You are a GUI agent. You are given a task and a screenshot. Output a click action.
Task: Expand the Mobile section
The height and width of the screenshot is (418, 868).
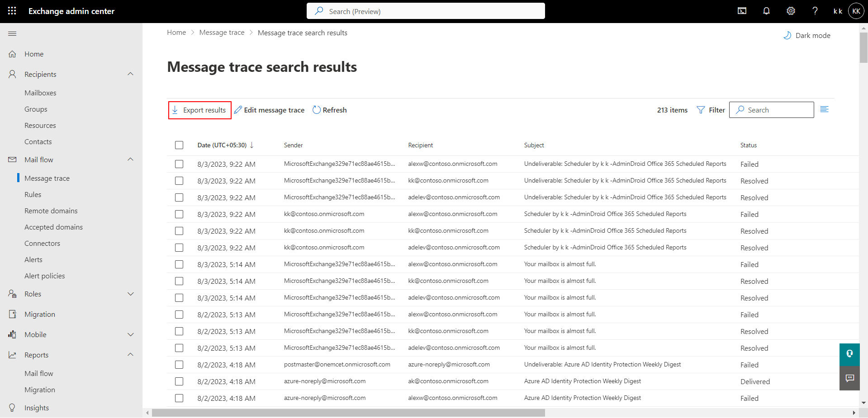point(131,334)
